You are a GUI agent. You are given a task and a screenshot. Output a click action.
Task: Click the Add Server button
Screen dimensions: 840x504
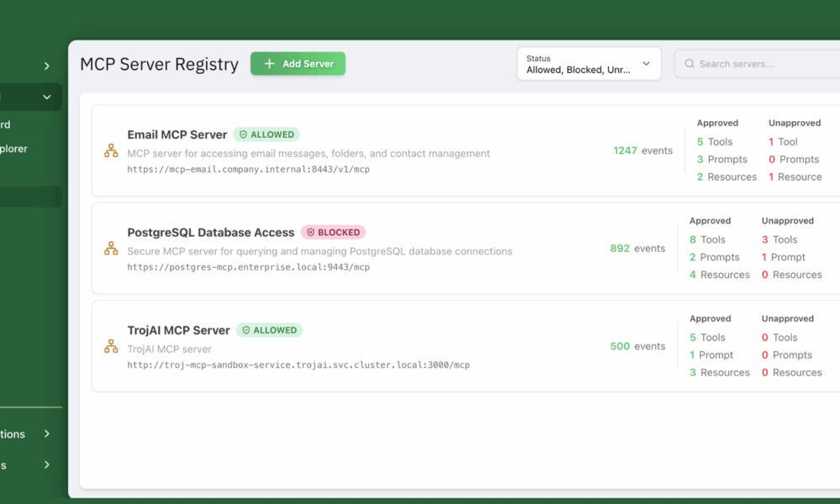point(297,64)
